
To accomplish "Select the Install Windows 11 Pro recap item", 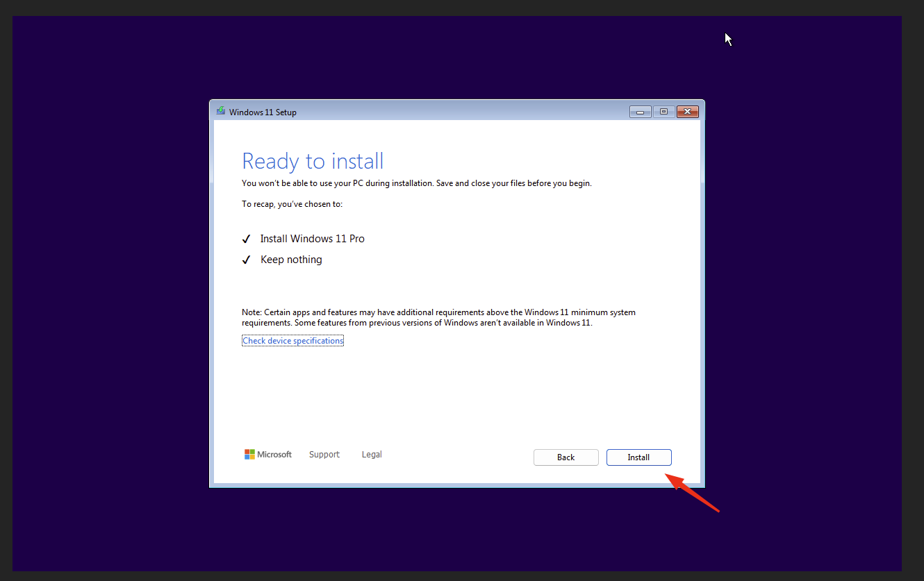I will tap(312, 238).
